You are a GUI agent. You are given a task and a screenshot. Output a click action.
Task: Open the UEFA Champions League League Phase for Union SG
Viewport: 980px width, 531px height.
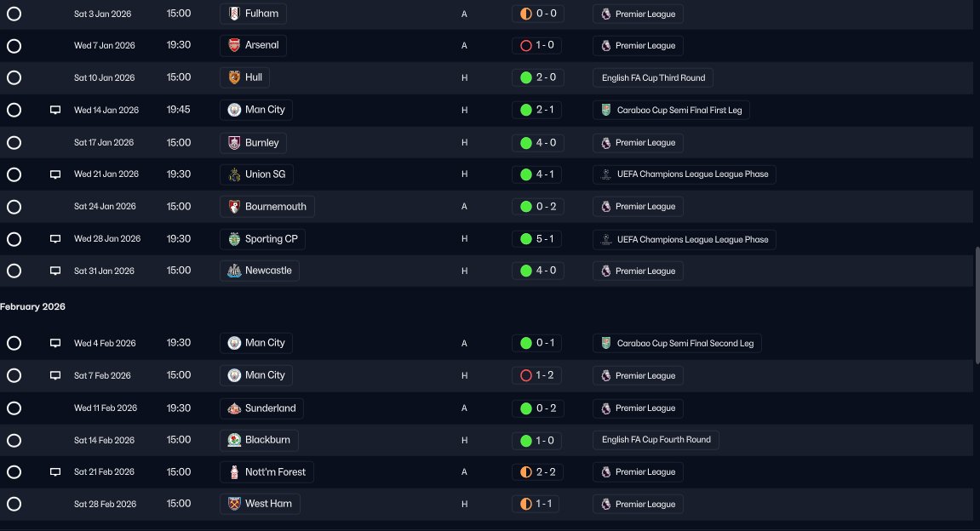pyautogui.click(x=685, y=174)
